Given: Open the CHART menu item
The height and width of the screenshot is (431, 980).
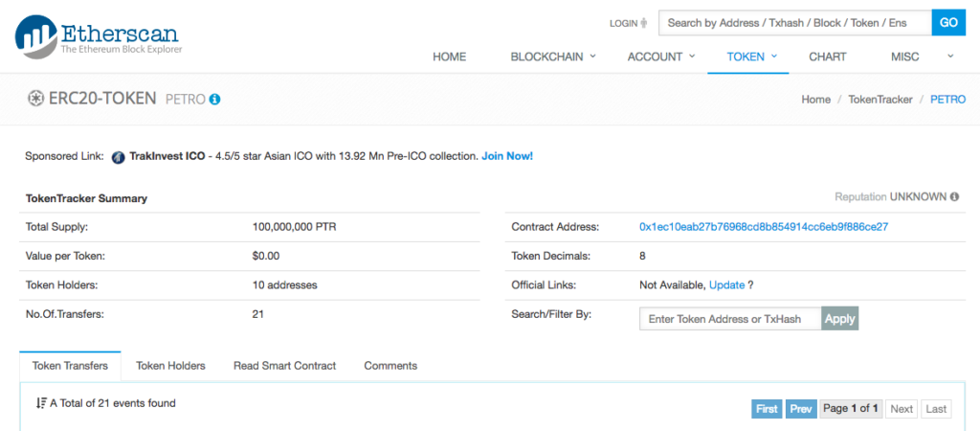Looking at the screenshot, I should (x=828, y=57).
